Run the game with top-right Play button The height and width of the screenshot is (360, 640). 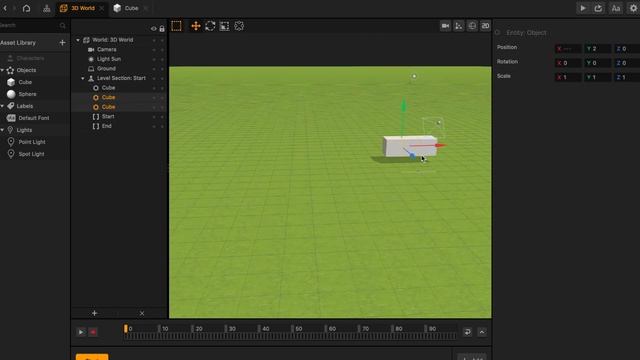tap(583, 8)
